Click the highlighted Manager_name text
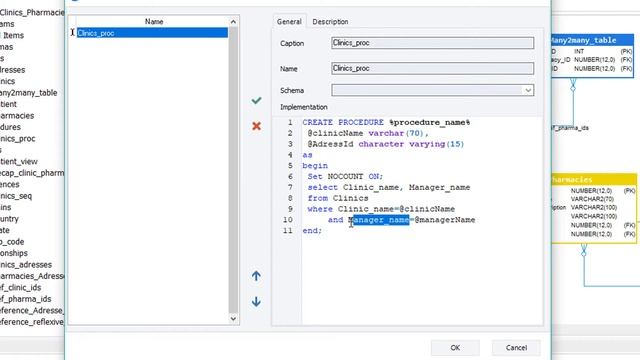The height and width of the screenshot is (360, 640). point(380,220)
